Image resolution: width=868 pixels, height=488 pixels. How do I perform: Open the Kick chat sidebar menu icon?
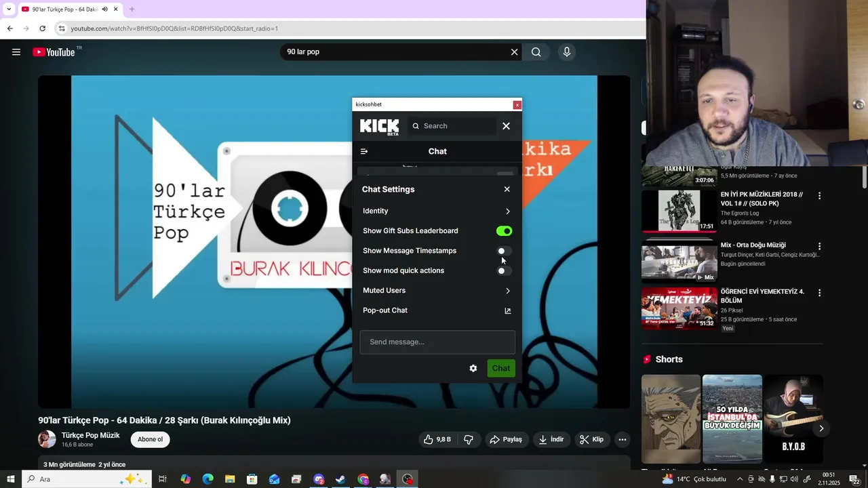pyautogui.click(x=364, y=151)
